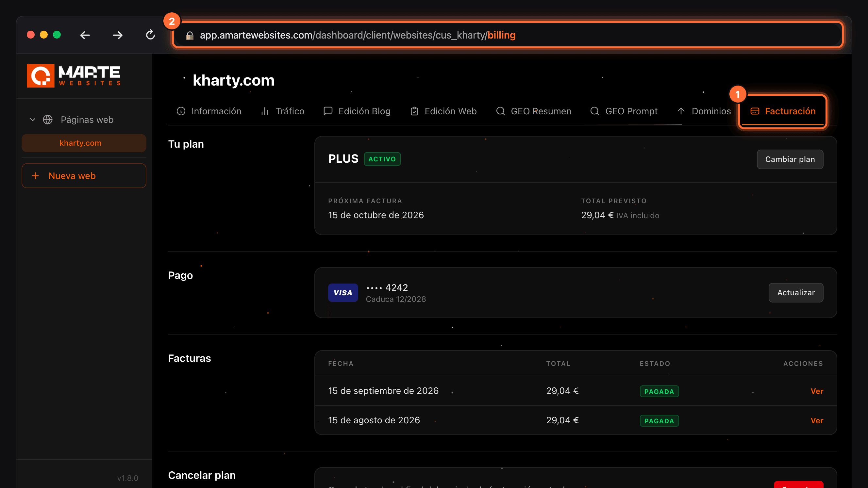This screenshot has height=488, width=868.
Task: Click the date 15 de octubre de 2026
Action: (376, 215)
